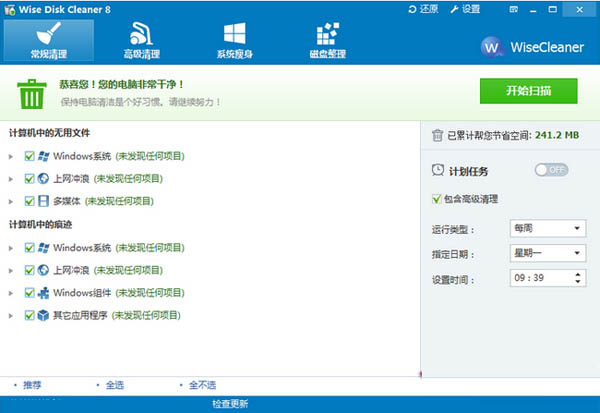
Task: Uncheck Windows系统 under 无用文件
Action: [29, 156]
